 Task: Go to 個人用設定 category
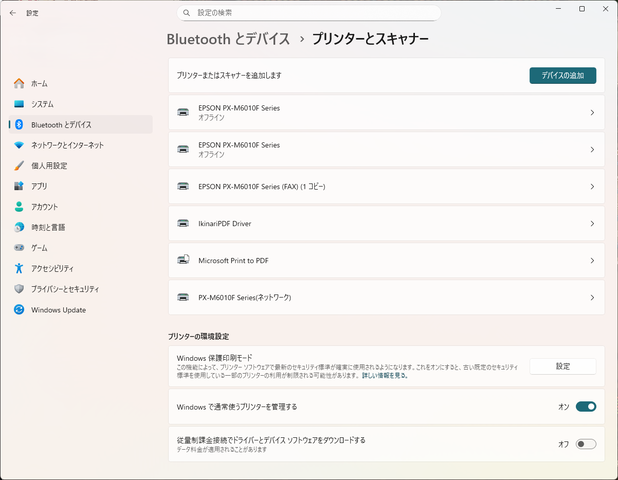[x=80, y=166]
